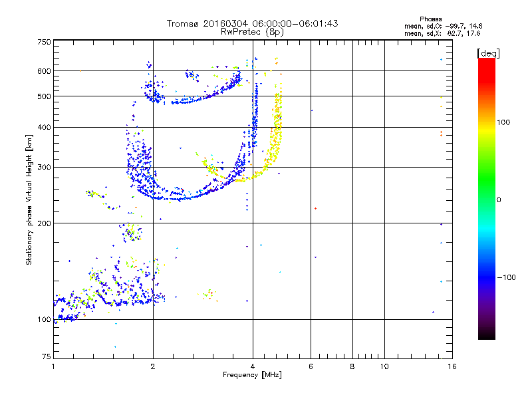Image resolution: width=532 pixels, height=399 pixels.
Task: Click the black bottom of the phase colorbar
Action: coord(487,335)
